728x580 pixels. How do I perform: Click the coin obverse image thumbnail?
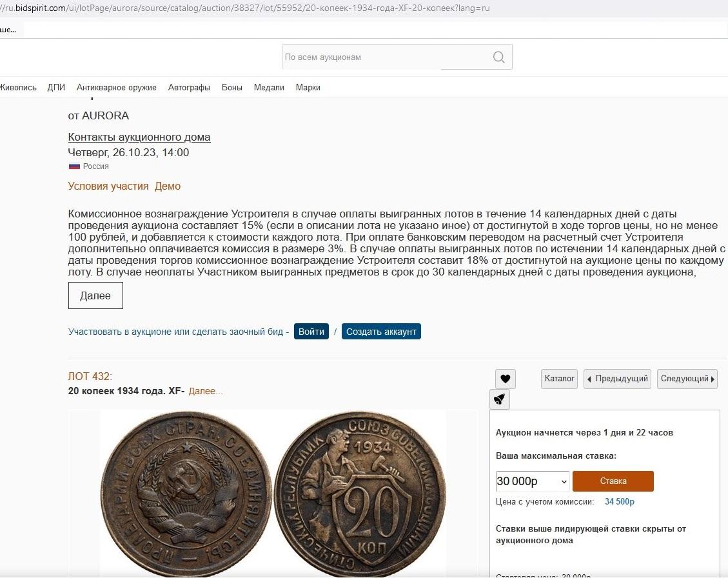[186, 494]
